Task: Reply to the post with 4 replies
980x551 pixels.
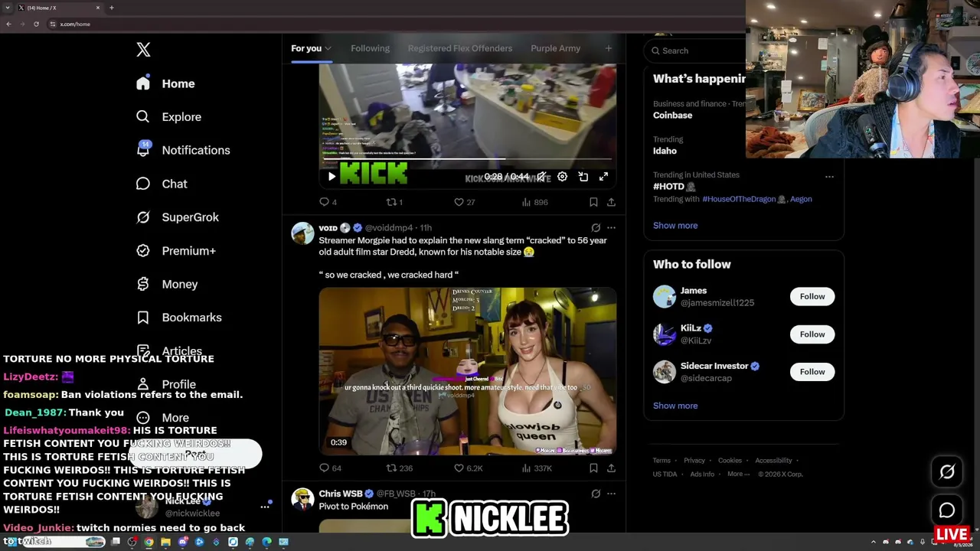Action: tap(328, 202)
